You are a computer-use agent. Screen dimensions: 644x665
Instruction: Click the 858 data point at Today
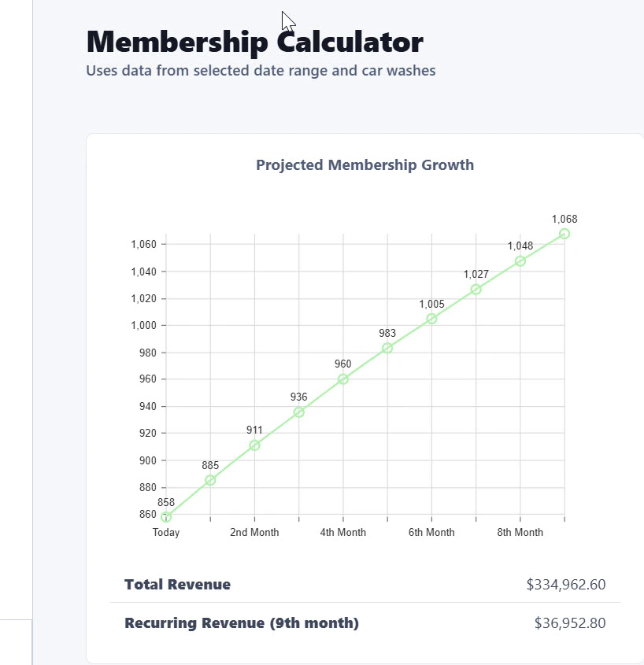click(166, 517)
